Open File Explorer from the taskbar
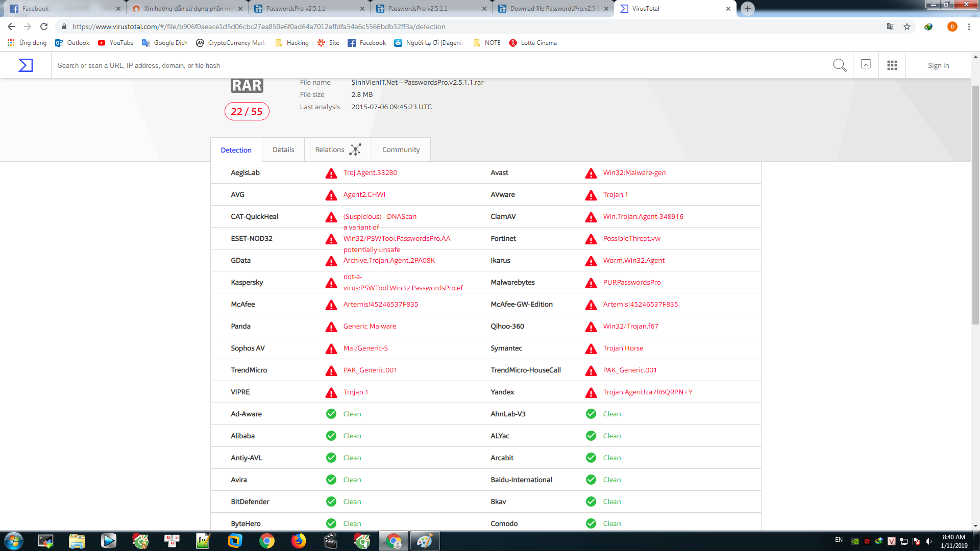This screenshot has width=980, height=551. point(77,541)
